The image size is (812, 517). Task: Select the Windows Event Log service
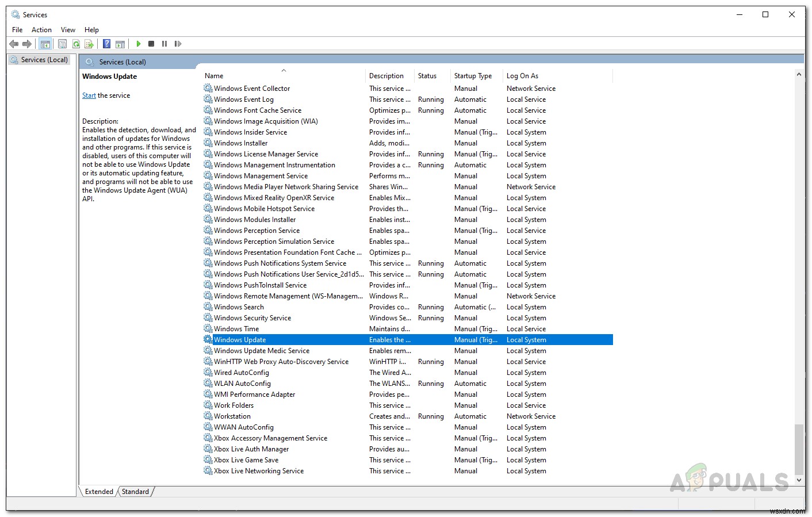[408, 99]
